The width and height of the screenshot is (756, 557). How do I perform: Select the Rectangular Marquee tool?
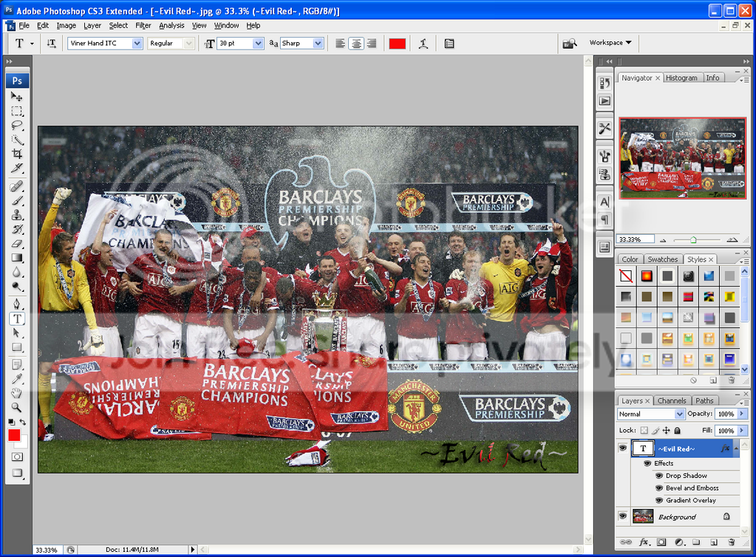(17, 112)
